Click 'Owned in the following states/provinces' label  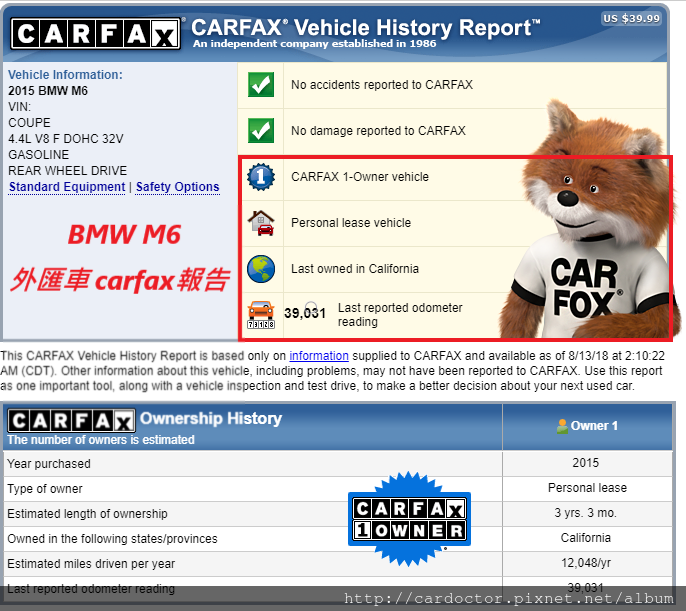click(x=112, y=538)
